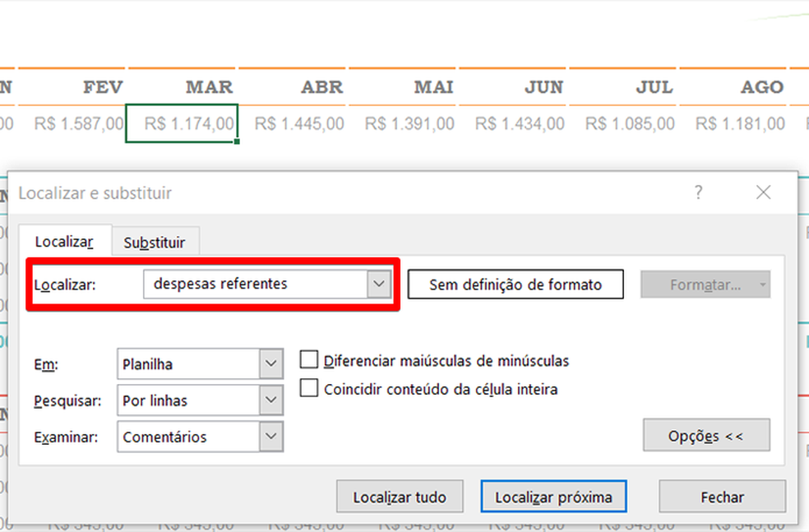Click Localizar tudo button

pyautogui.click(x=400, y=497)
